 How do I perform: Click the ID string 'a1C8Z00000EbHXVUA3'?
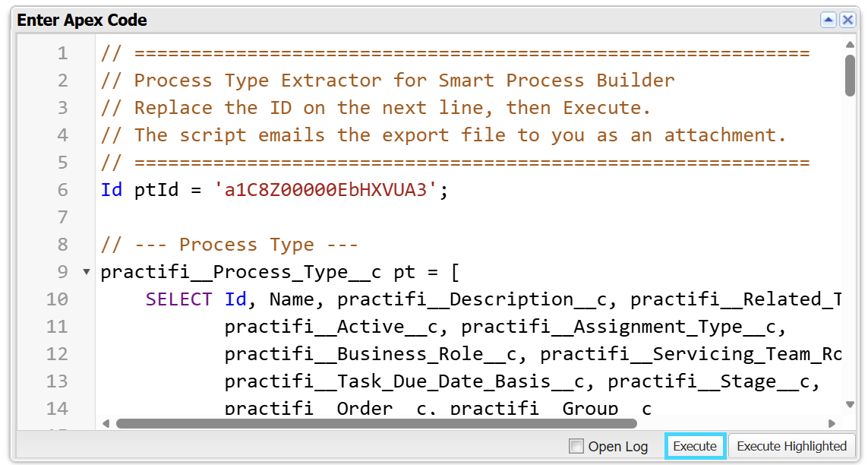click(325, 190)
